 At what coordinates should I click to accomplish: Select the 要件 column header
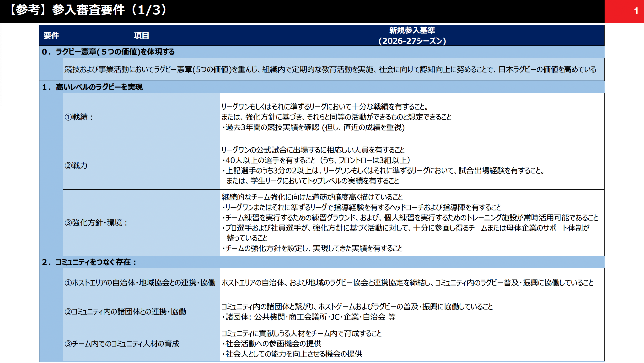pyautogui.click(x=51, y=36)
